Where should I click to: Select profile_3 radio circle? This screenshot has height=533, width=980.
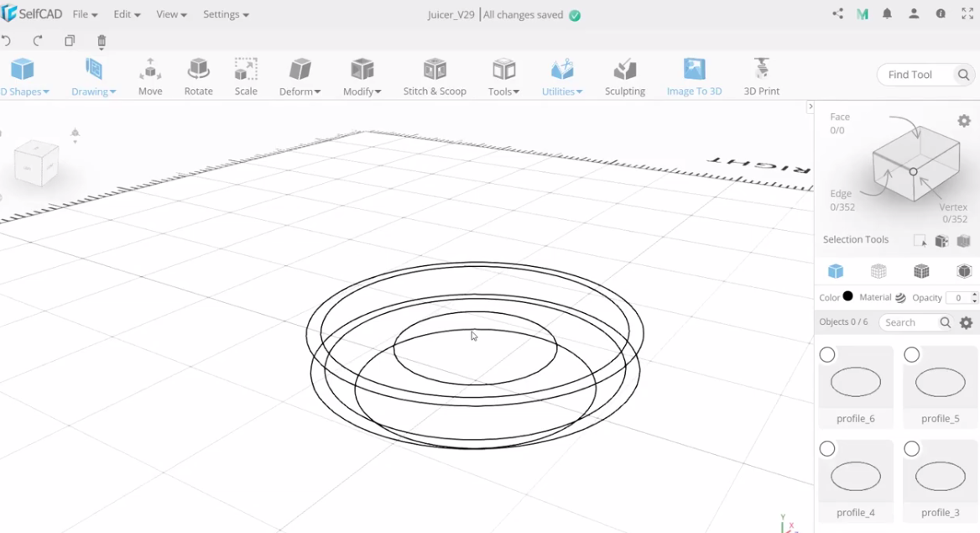912,448
